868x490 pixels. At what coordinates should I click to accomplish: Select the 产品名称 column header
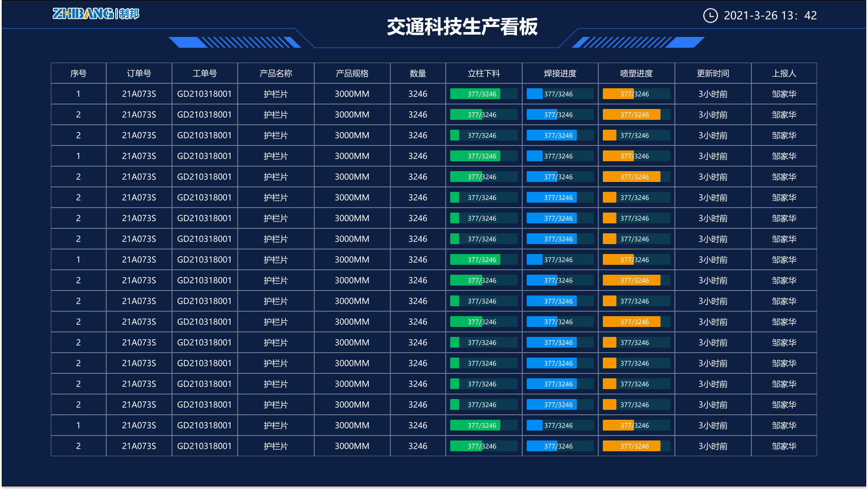(276, 73)
